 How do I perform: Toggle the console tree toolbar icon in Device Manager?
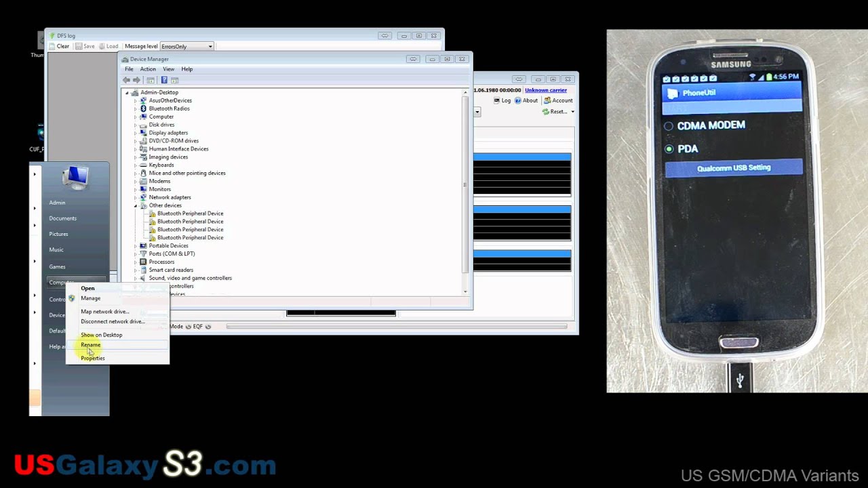[x=151, y=80]
